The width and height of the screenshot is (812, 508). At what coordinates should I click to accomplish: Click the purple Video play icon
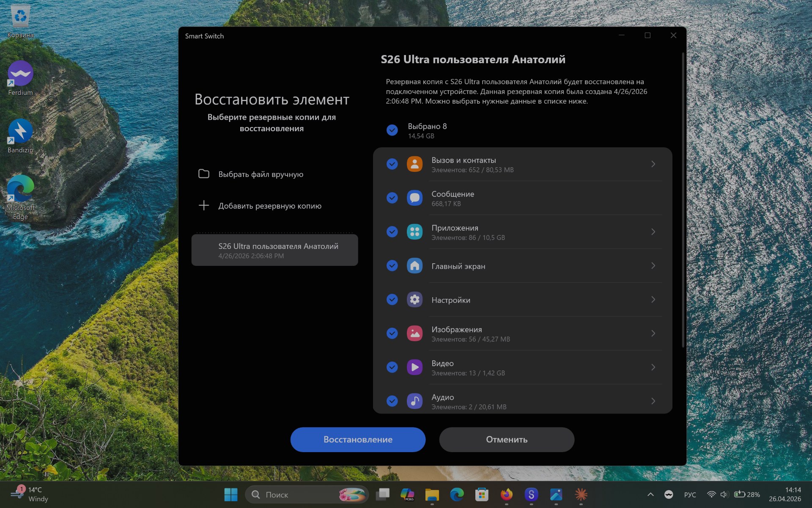point(414,367)
